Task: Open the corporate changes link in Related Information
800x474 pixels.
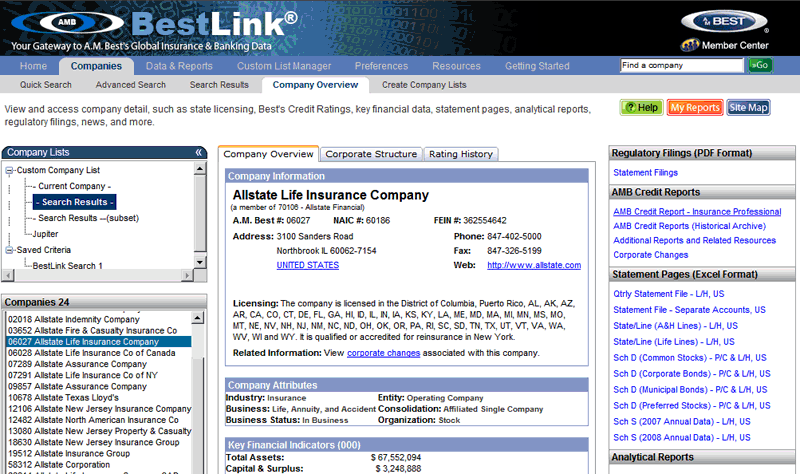Action: pyautogui.click(x=384, y=353)
